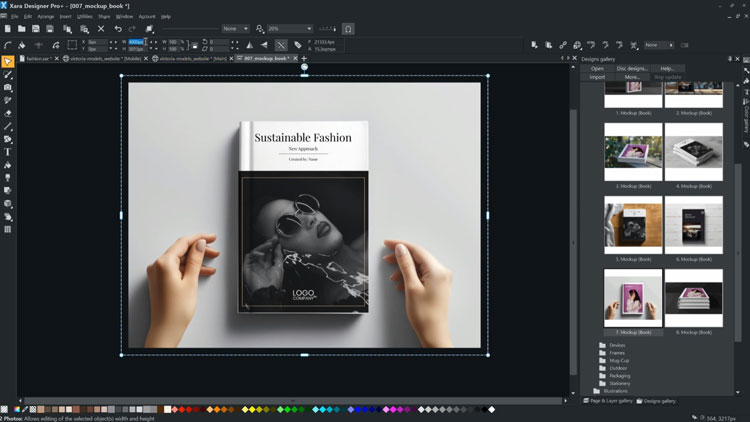Click the Import button
750x422 pixels.
[597, 77]
